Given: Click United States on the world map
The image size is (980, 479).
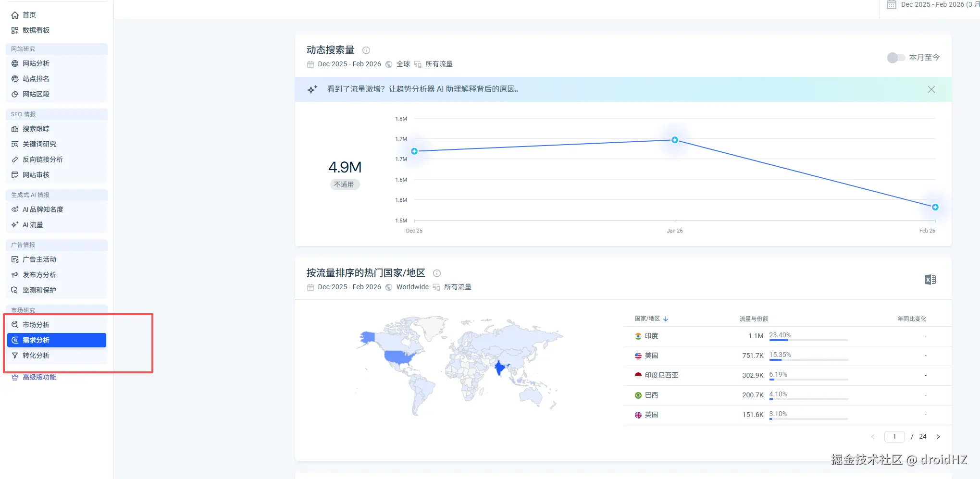Looking at the screenshot, I should (399, 356).
